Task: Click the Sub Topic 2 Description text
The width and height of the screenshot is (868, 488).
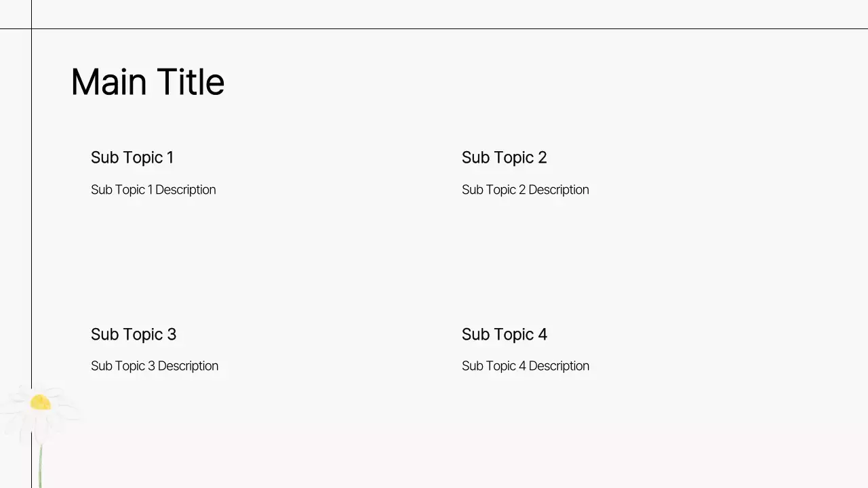Action: tap(525, 190)
